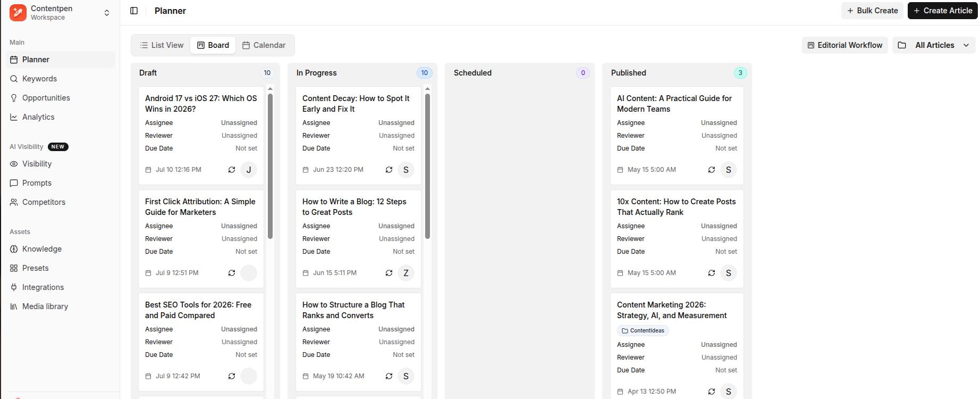This screenshot has width=980, height=399.
Task: Open Competitors in the sidebar
Action: click(x=60, y=202)
